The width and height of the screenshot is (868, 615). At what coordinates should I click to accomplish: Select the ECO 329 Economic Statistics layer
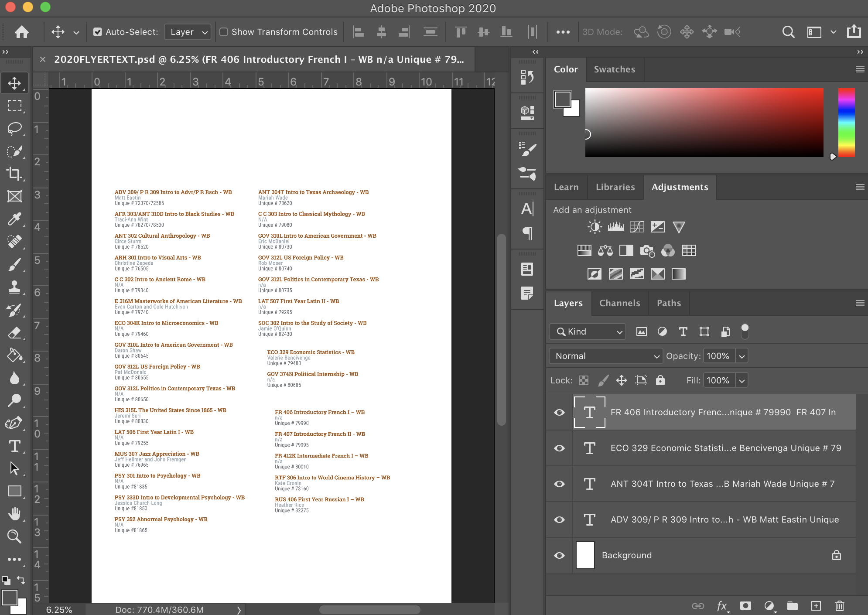724,448
